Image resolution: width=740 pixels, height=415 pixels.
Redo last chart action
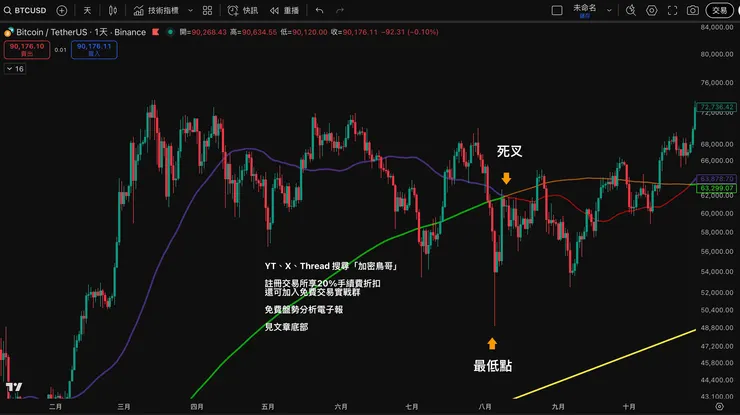340,10
